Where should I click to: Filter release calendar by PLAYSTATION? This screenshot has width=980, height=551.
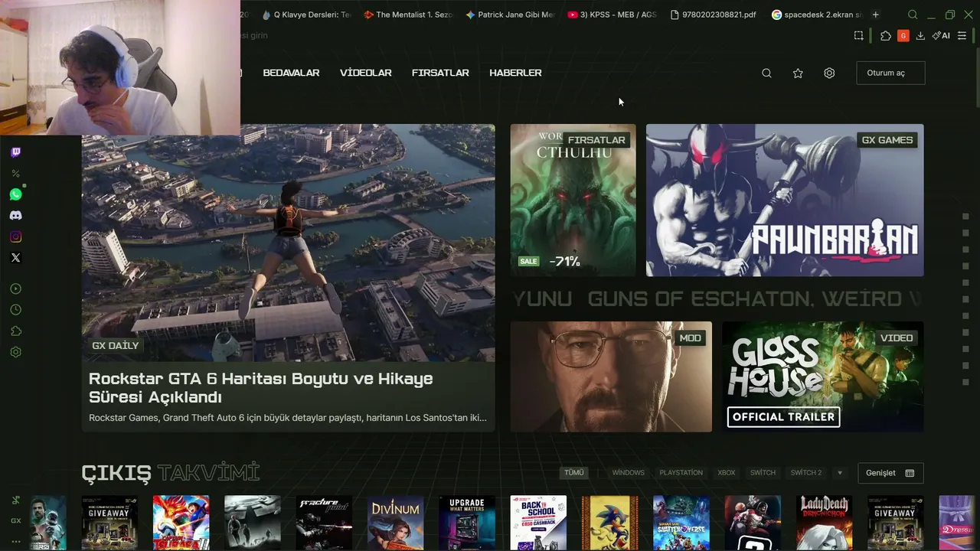[x=681, y=473]
